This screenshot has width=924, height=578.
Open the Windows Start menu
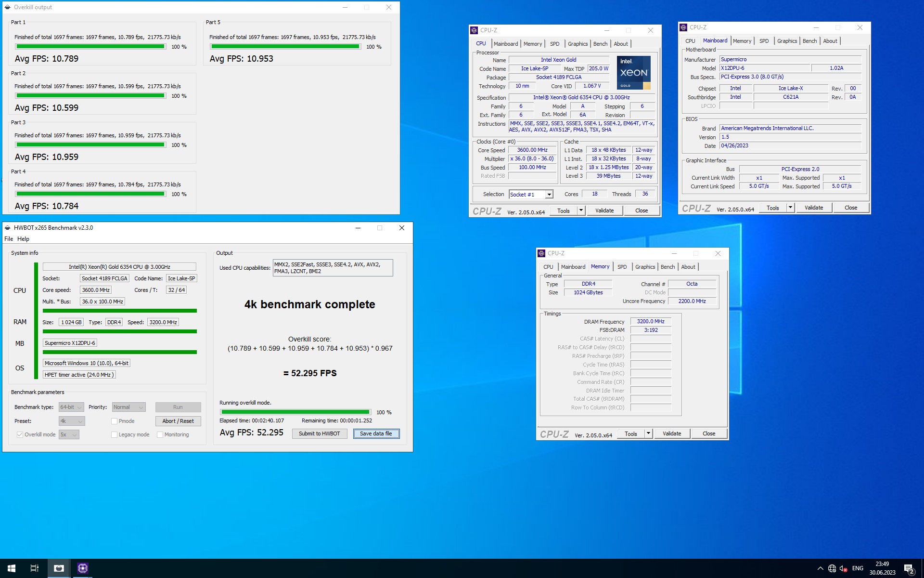point(12,568)
